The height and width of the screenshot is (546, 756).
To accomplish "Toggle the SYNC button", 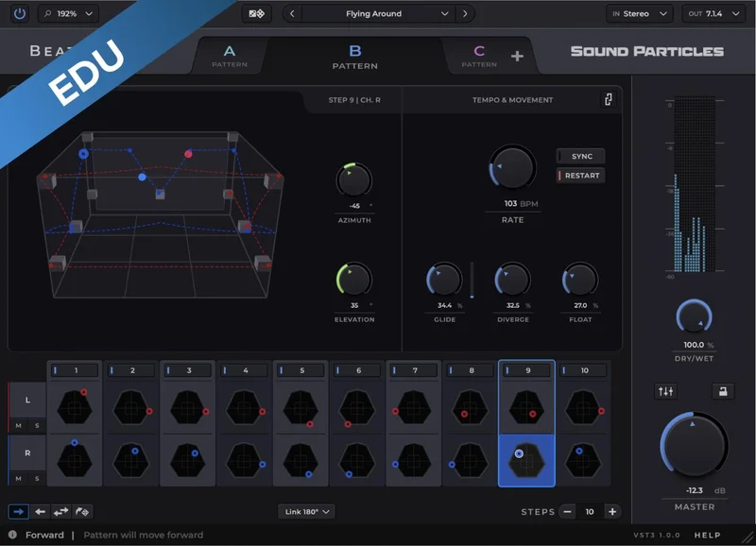I will [x=580, y=156].
